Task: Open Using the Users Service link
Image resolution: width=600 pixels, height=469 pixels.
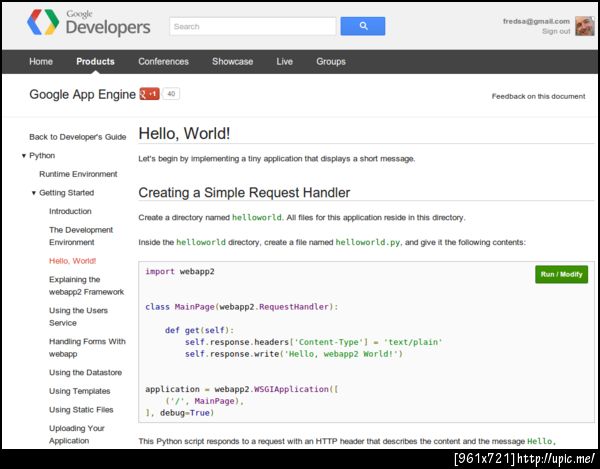Action: pos(78,317)
